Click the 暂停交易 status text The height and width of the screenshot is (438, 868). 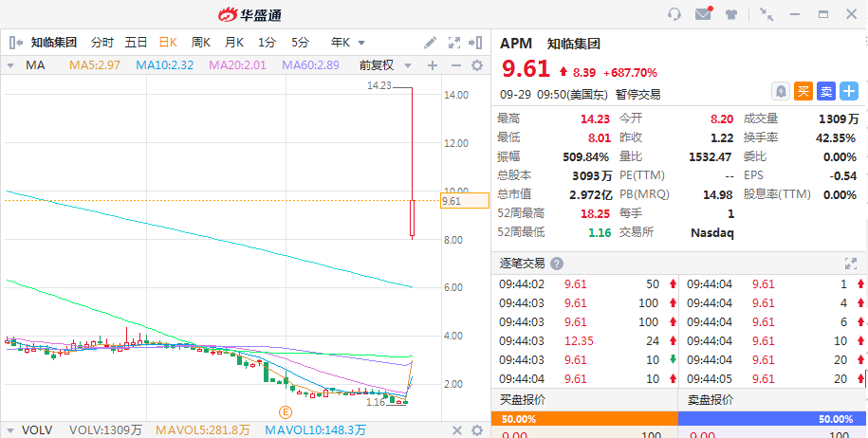tap(638, 95)
